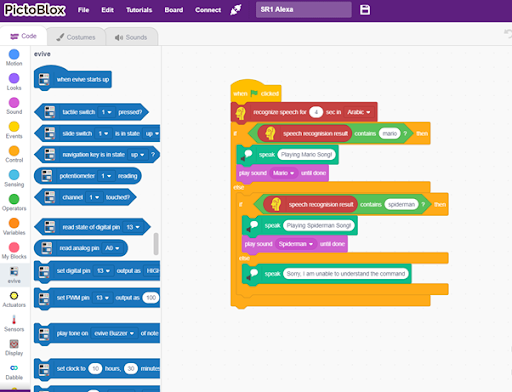The image size is (512, 392).
Task: Expand the Mario sound dropdown
Action: [x=283, y=173]
